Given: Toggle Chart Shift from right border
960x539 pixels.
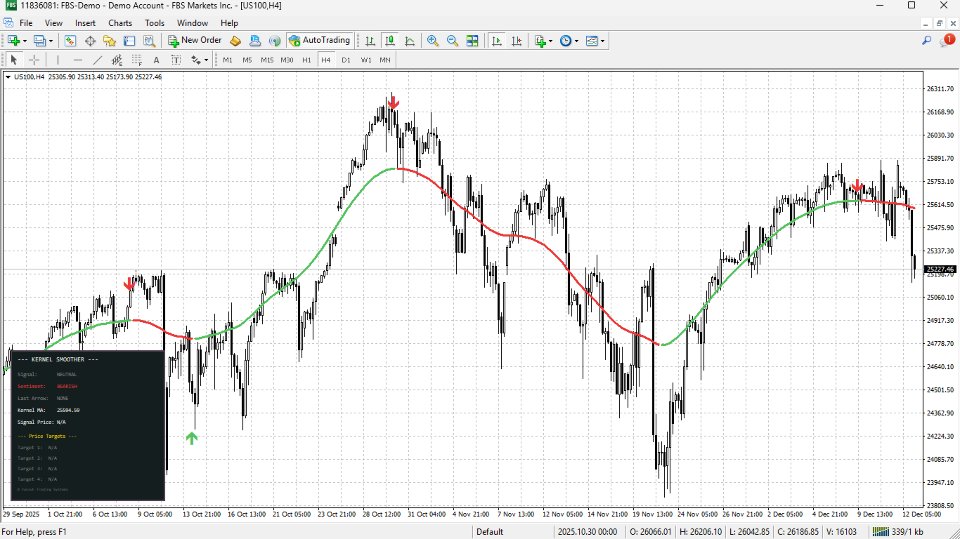Looking at the screenshot, I should click(517, 40).
